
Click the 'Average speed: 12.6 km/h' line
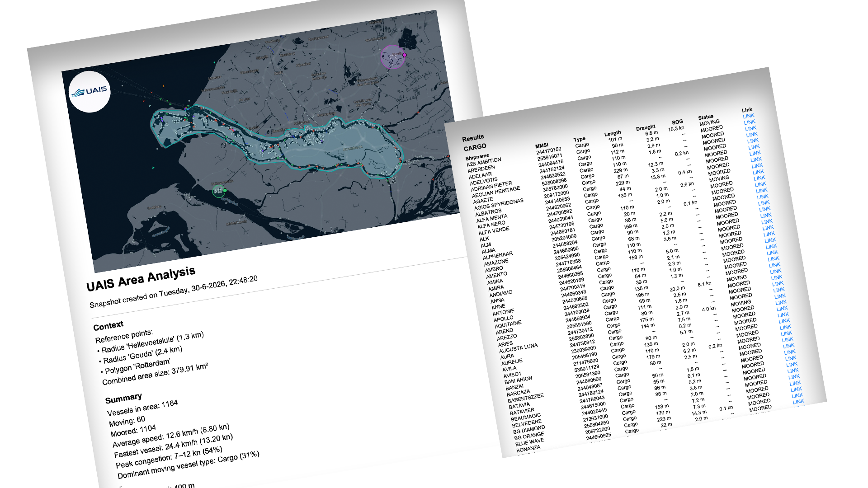[x=171, y=435]
